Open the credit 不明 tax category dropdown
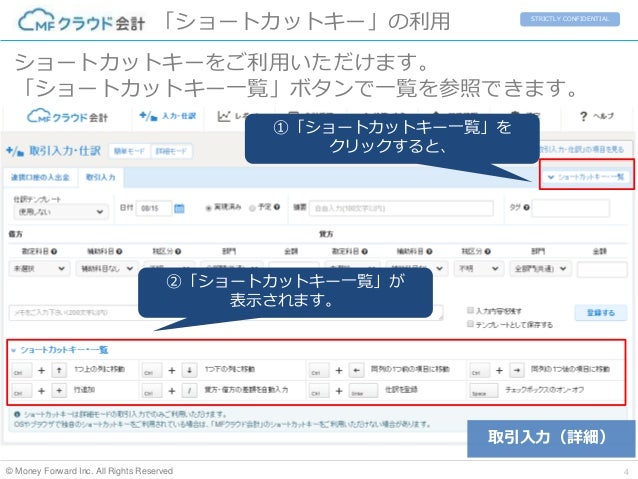The image size is (638, 479). click(478, 269)
